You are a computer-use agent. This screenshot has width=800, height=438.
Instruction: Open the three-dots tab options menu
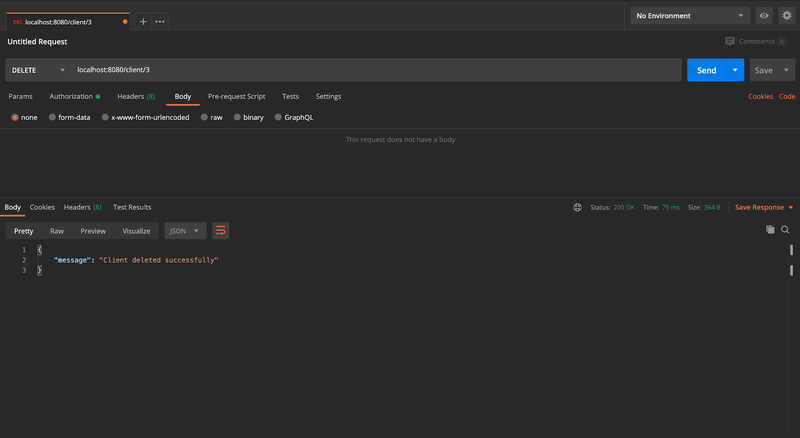[160, 21]
